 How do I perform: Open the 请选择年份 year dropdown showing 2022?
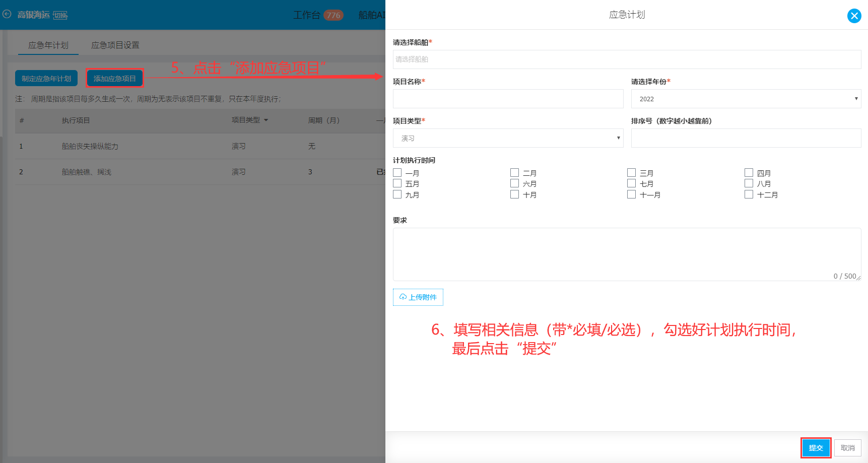[x=746, y=99]
